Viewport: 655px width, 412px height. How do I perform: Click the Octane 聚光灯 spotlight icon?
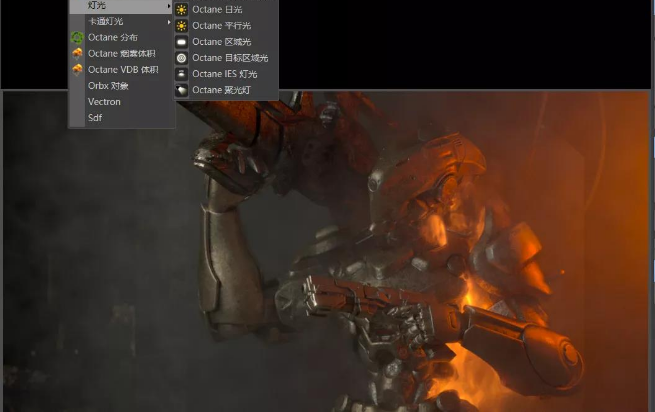[181, 90]
